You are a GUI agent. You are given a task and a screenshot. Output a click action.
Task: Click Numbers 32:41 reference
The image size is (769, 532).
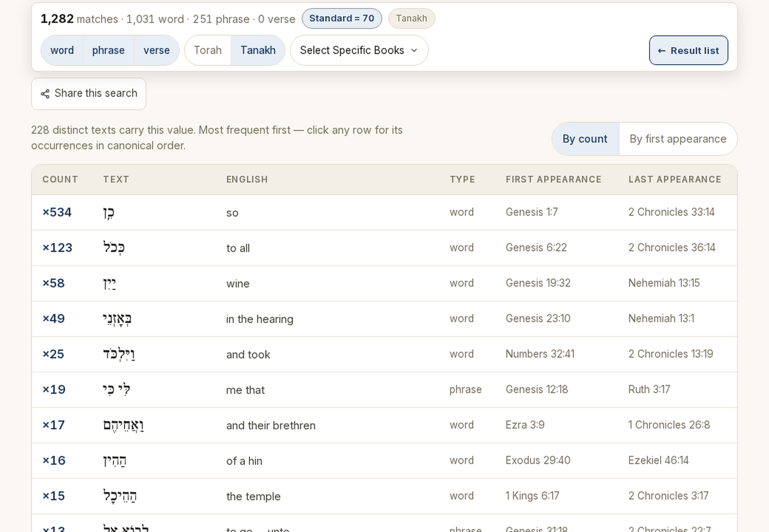coord(540,354)
